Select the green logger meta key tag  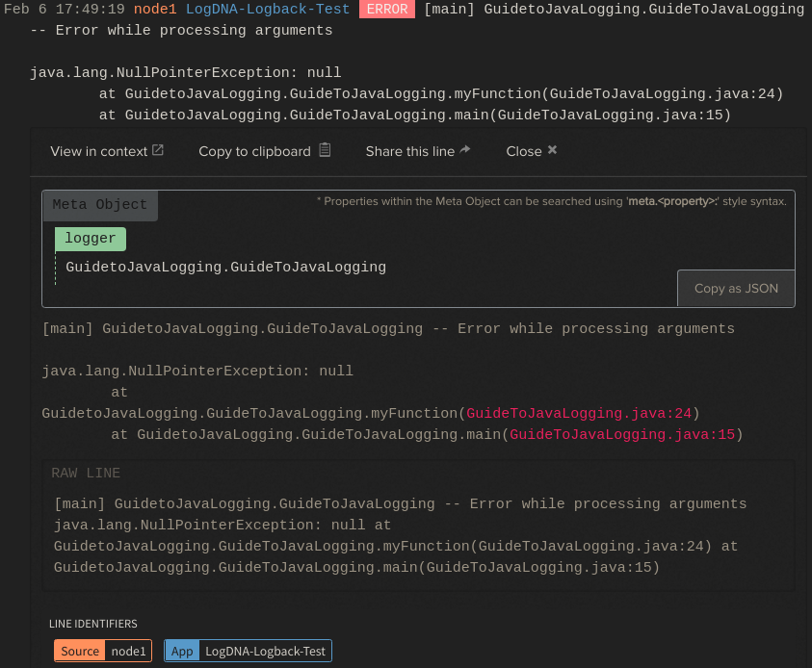(x=91, y=239)
